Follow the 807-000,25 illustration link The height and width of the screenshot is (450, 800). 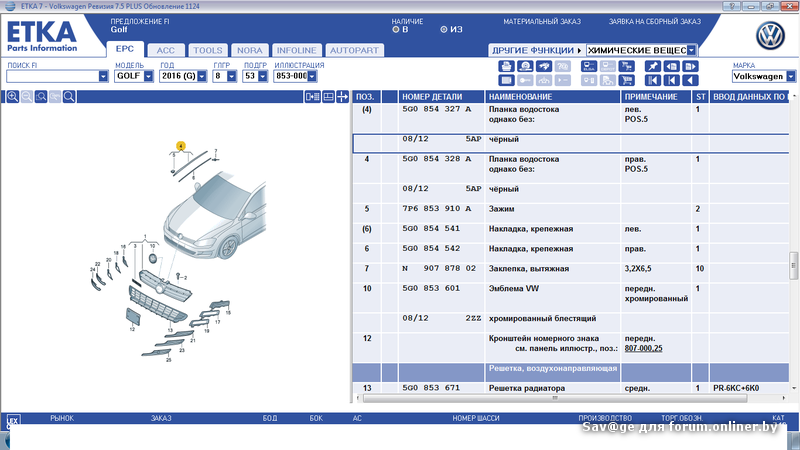point(645,348)
